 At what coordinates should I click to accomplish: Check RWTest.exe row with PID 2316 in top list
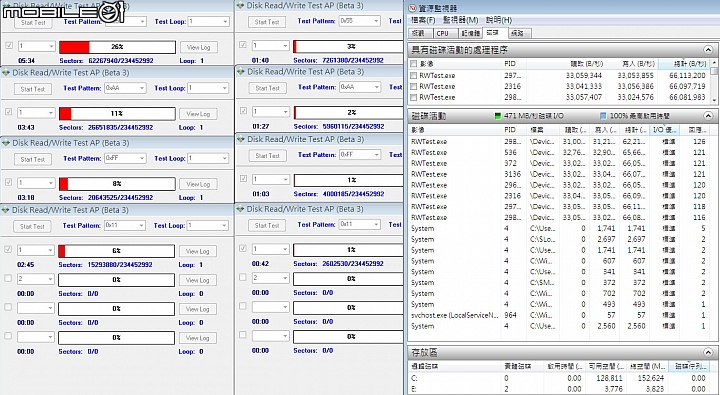point(413,86)
